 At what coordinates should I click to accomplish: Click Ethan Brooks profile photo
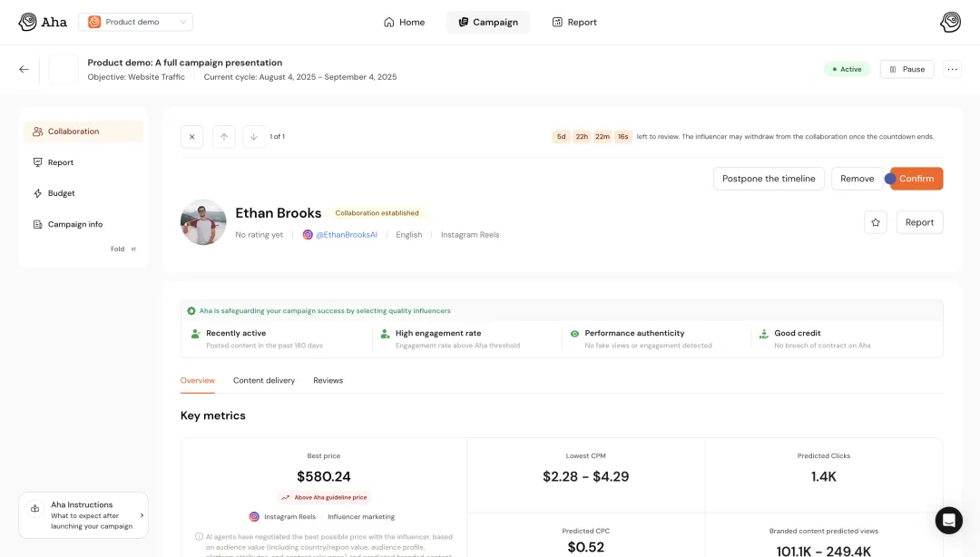coord(203,222)
